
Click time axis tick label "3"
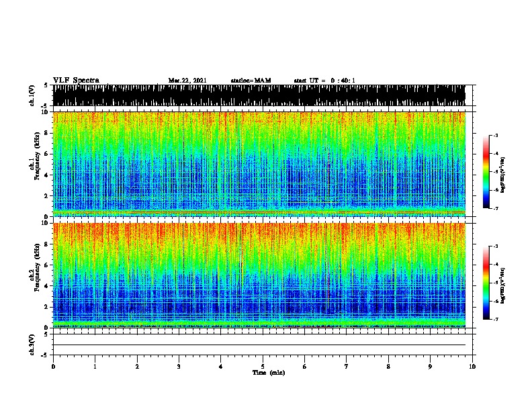[x=179, y=367]
